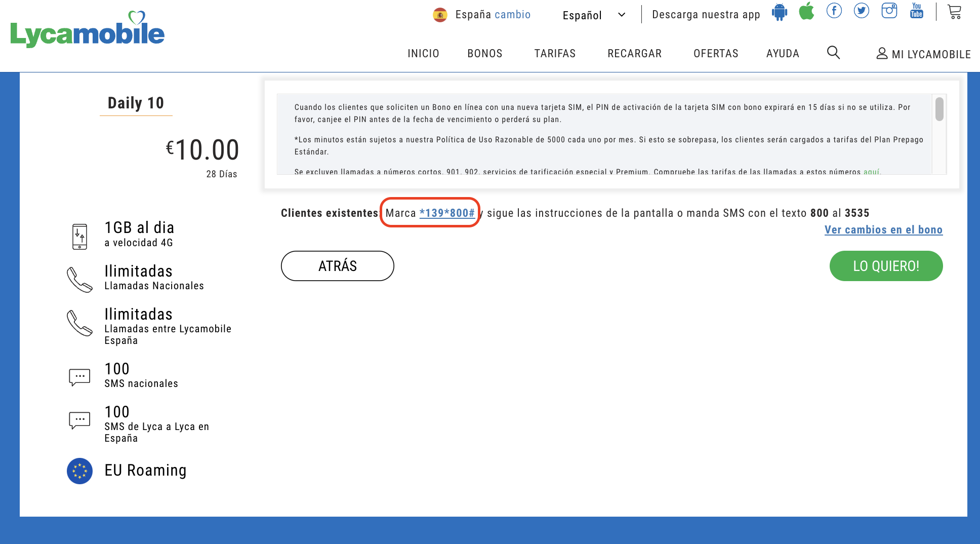Click the Daily 10 plan title
The width and height of the screenshot is (980, 544).
click(136, 103)
